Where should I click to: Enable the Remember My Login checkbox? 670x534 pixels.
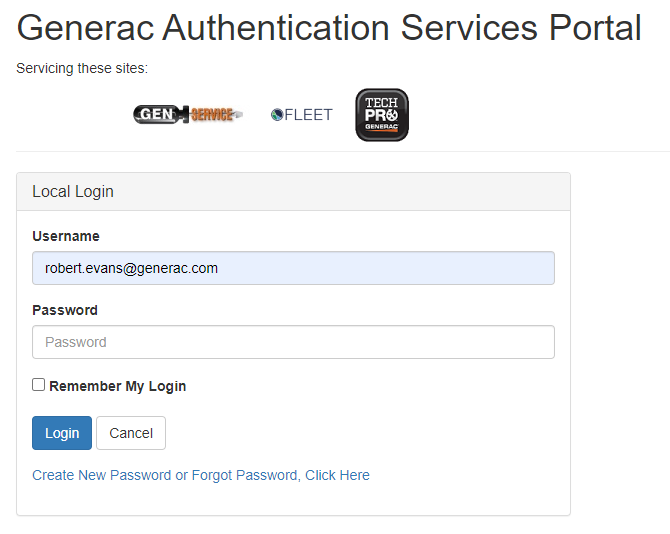[x=39, y=385]
